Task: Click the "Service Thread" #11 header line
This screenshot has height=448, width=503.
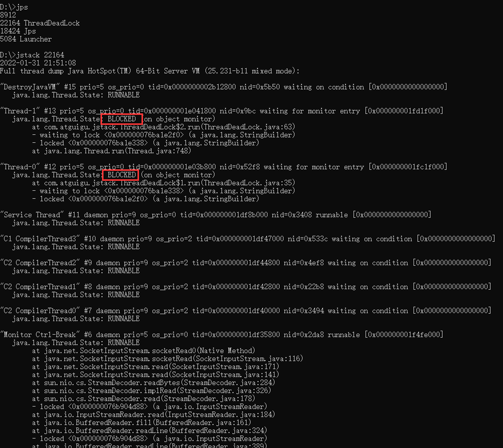Action: point(215,215)
